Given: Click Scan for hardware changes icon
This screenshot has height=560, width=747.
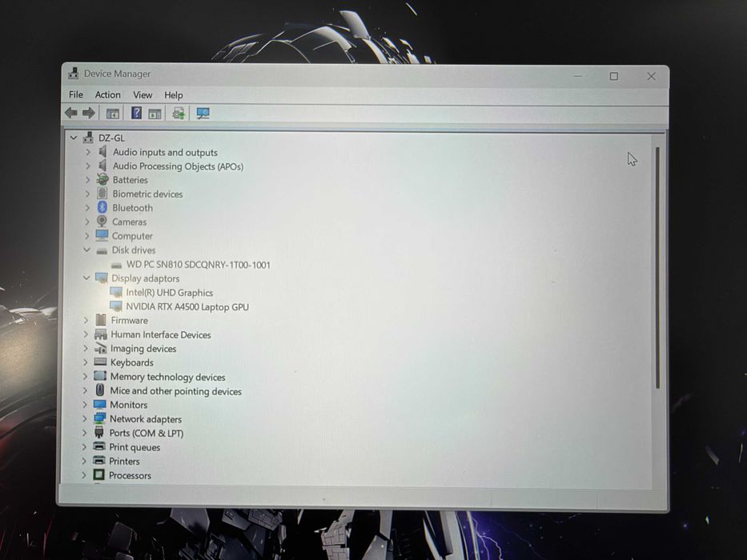Looking at the screenshot, I should coord(203,114).
